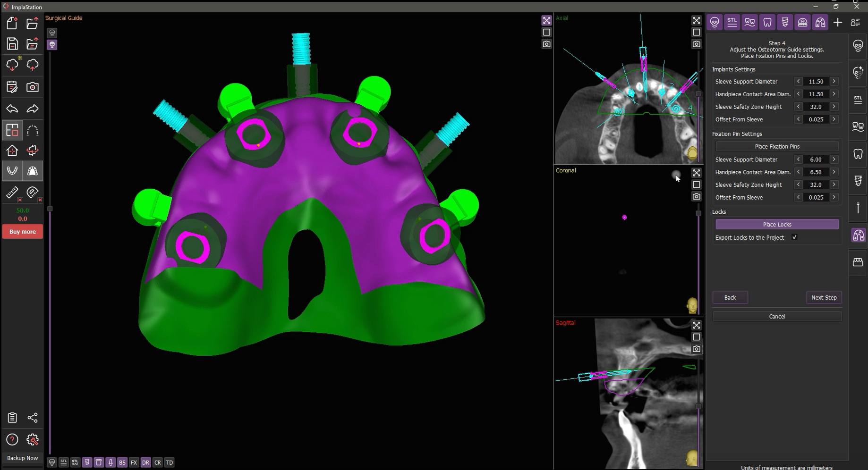Select the ruler measurement tool
Image resolution: width=868 pixels, height=470 pixels.
tap(12, 192)
